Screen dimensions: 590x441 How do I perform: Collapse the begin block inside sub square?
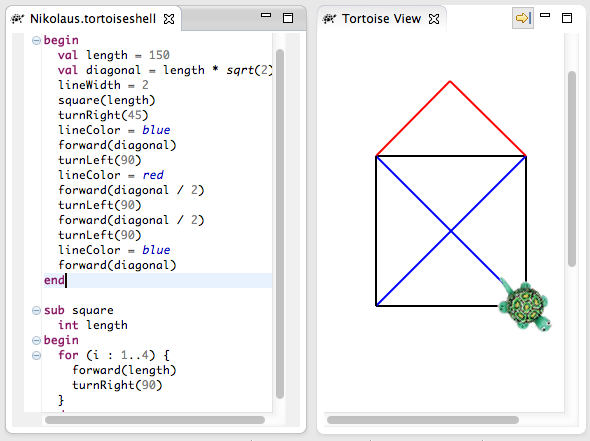click(x=36, y=341)
